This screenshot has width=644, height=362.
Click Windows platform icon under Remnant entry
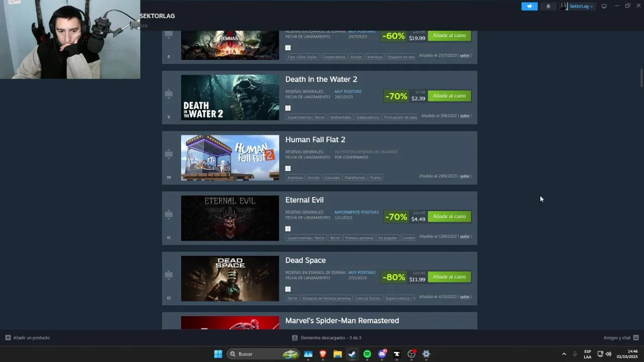pos(288,48)
